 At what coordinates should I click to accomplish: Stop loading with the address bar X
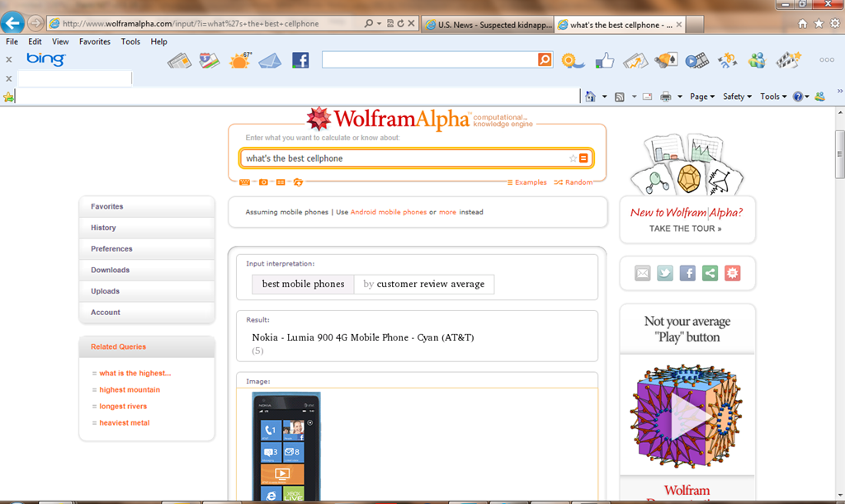point(411,24)
